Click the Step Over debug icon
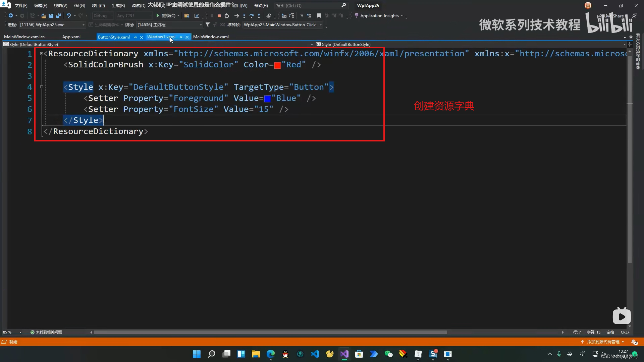 click(252, 16)
